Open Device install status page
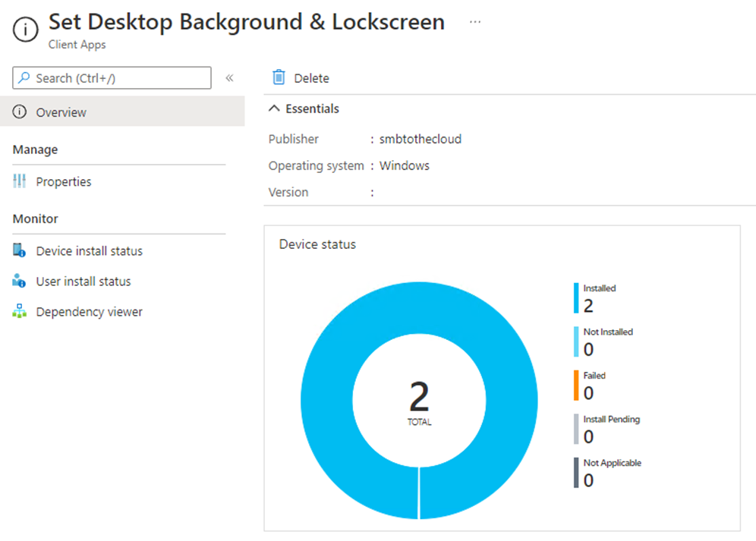The image size is (756, 541). pyautogui.click(x=89, y=250)
